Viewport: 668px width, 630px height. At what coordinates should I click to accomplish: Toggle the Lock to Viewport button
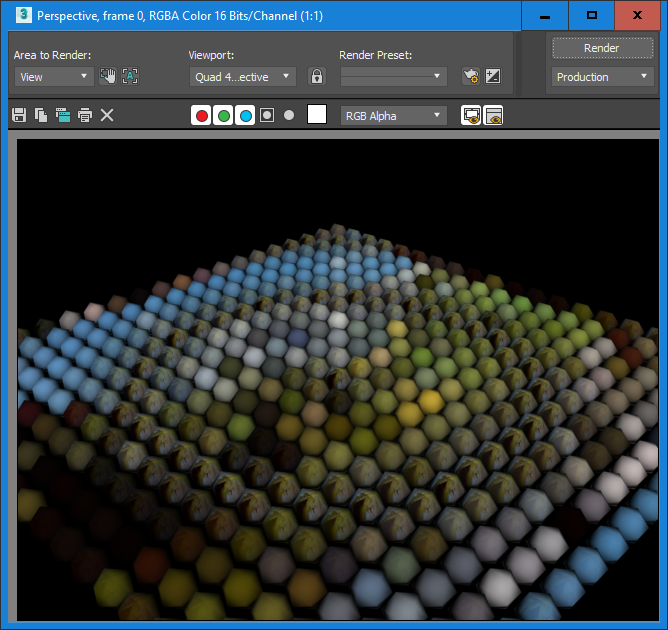point(317,77)
